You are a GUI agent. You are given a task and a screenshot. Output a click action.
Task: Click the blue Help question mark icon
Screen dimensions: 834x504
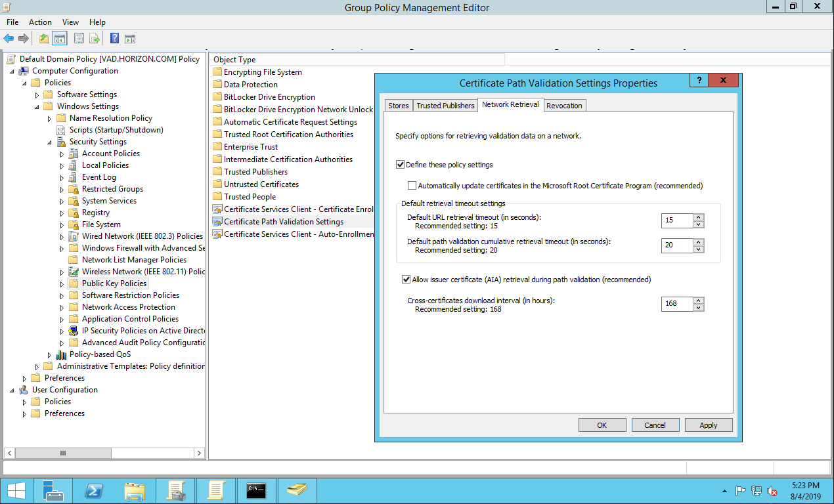click(x=114, y=39)
